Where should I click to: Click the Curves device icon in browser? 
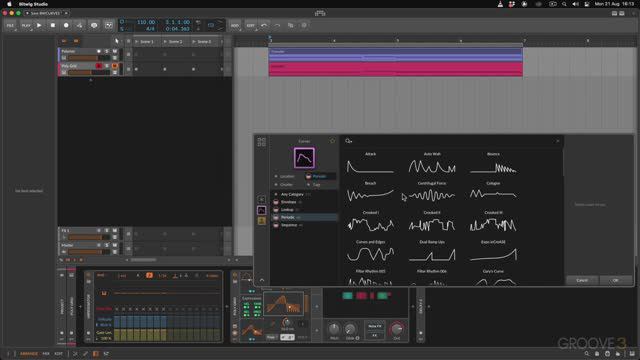304,158
